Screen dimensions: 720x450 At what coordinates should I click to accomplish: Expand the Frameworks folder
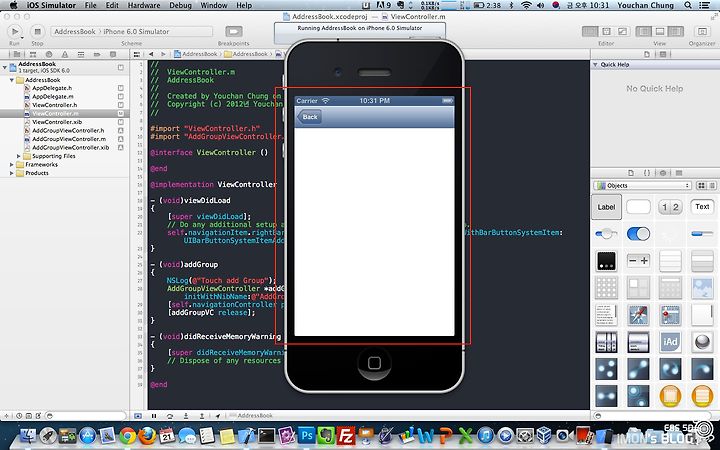coord(12,164)
